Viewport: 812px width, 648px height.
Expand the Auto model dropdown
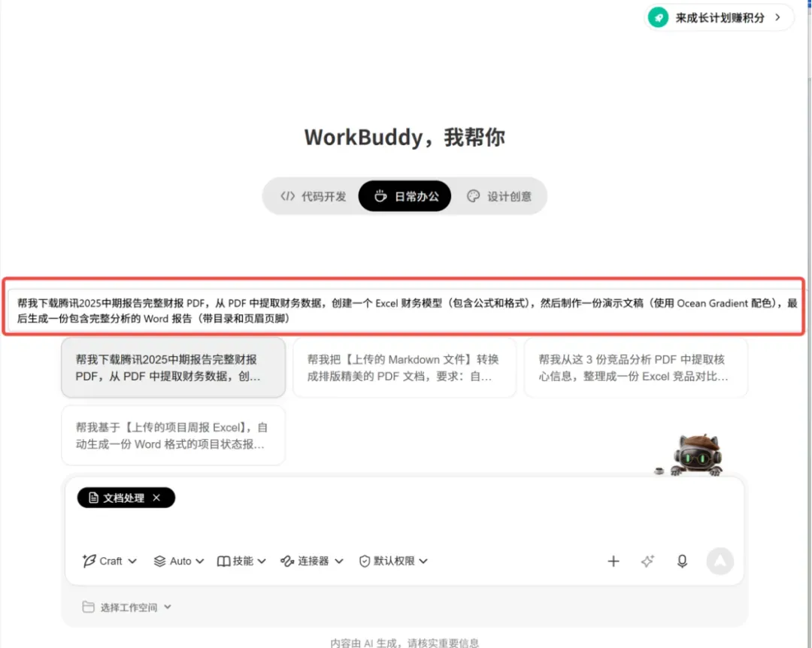coord(179,561)
